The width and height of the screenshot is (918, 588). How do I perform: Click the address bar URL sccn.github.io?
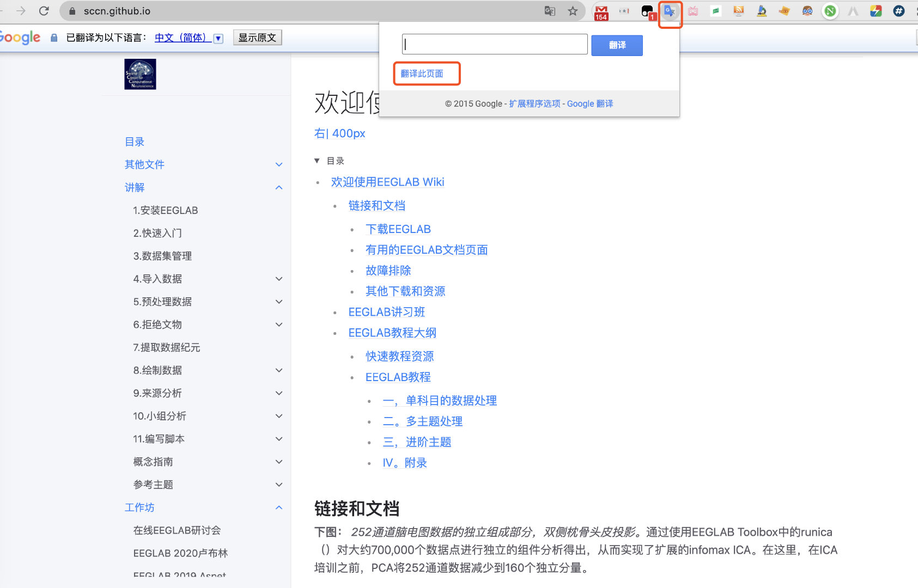[117, 11]
